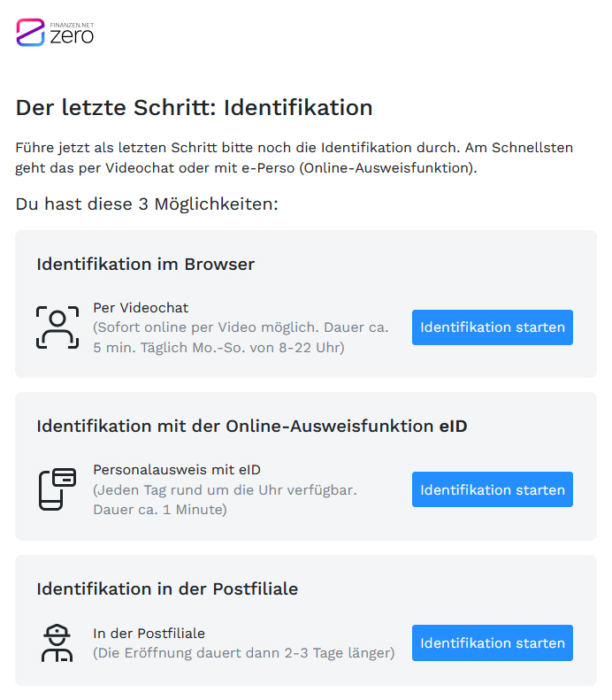Click 'Du hast diese 3 Möglichkeiten' subheading
This screenshot has height=700, width=612.
tap(147, 204)
